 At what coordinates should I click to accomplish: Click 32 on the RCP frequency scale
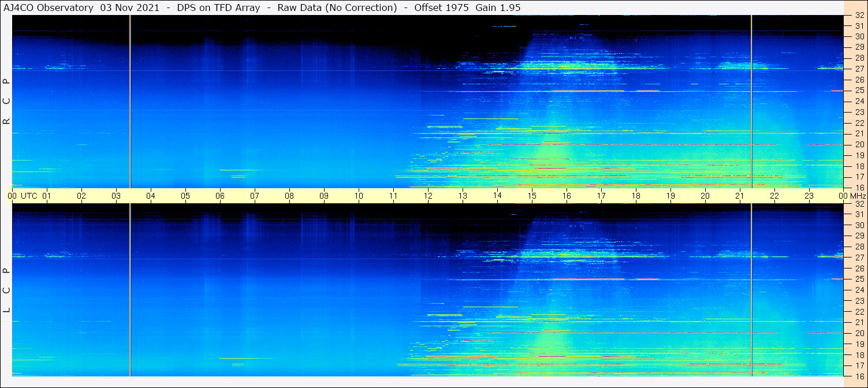pyautogui.click(x=859, y=16)
